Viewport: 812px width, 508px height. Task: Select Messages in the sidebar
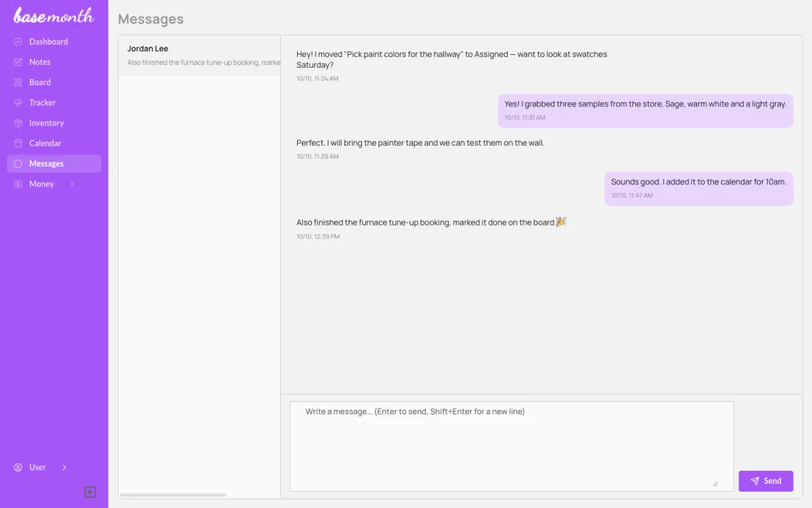pyautogui.click(x=54, y=164)
